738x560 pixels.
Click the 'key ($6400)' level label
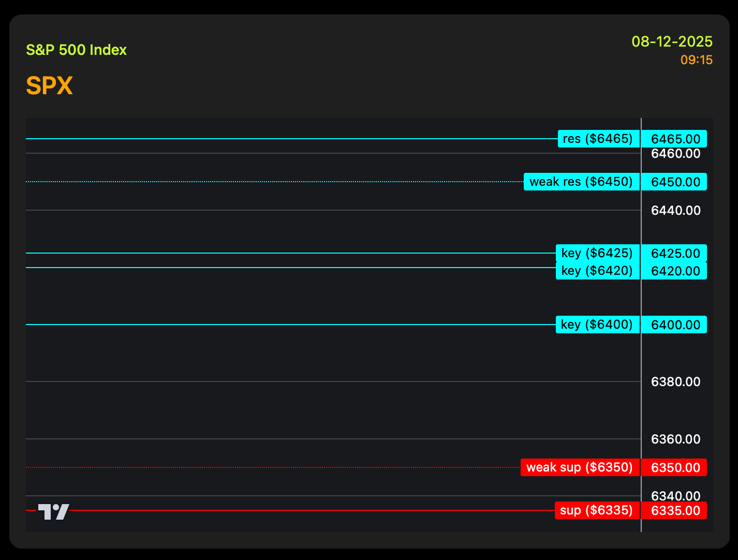(x=598, y=325)
